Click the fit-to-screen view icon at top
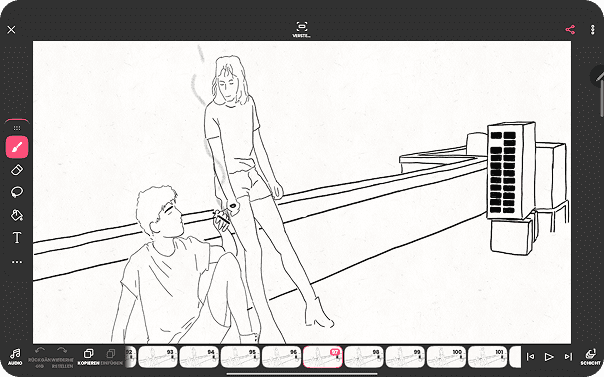604x377 pixels. pyautogui.click(x=302, y=29)
